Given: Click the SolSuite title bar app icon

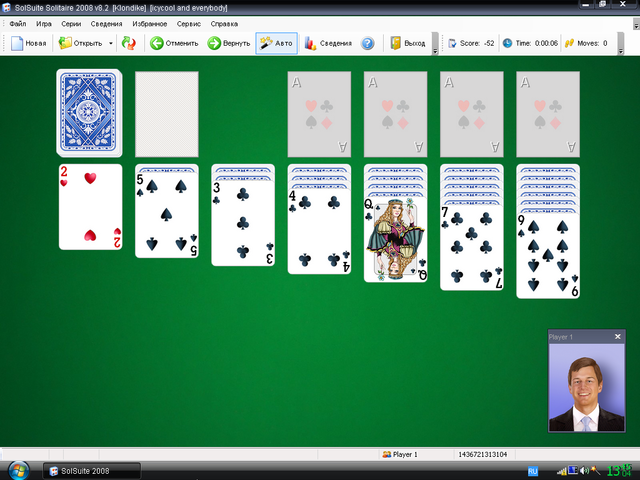Looking at the screenshot, I should pos(6,7).
